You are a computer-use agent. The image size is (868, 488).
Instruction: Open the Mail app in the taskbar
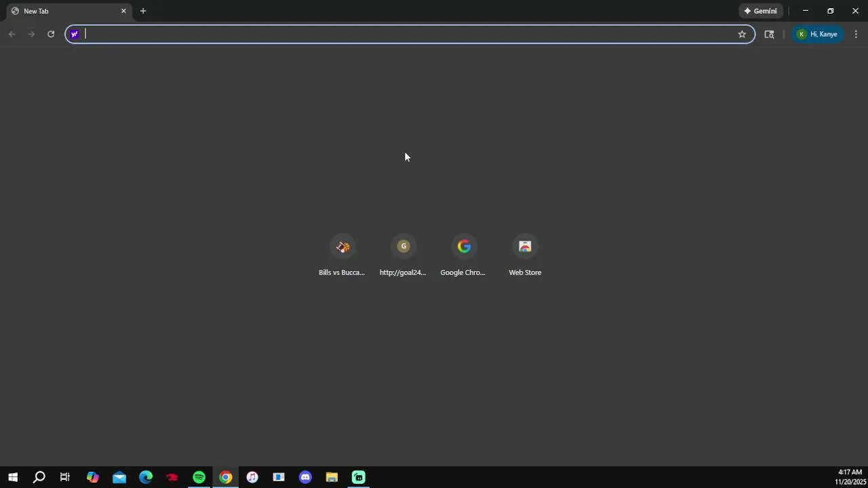click(119, 477)
